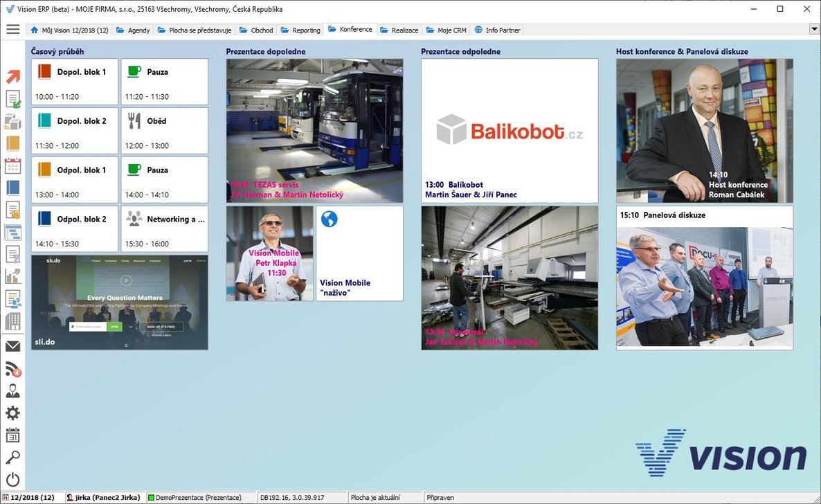This screenshot has height=504, width=821.
Task: Click the Časový průběh heading
Action: tap(57, 51)
